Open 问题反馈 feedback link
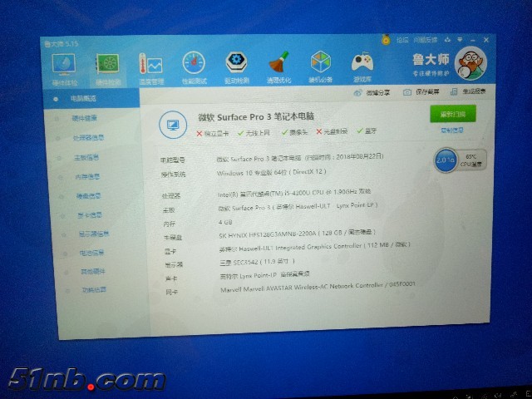The height and width of the screenshot is (399, 532). pos(426,40)
